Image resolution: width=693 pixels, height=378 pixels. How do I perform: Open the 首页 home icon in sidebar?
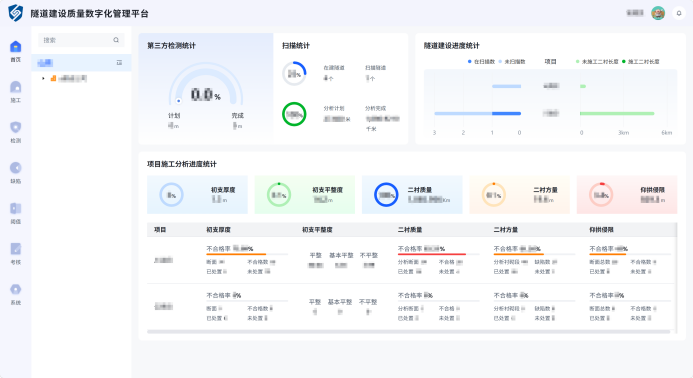[15, 46]
